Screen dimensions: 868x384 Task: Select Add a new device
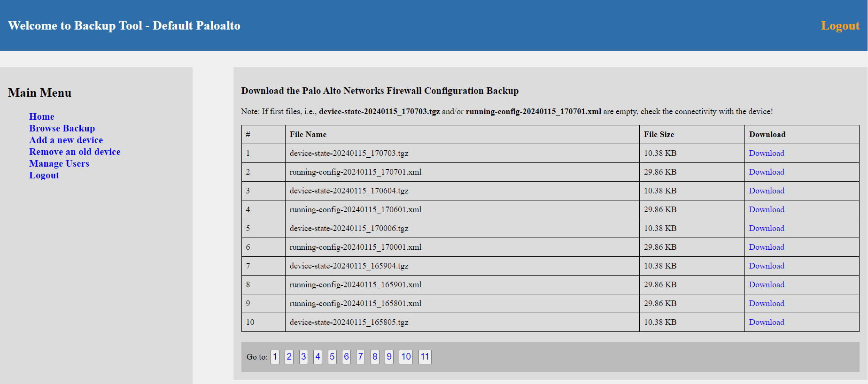click(66, 140)
